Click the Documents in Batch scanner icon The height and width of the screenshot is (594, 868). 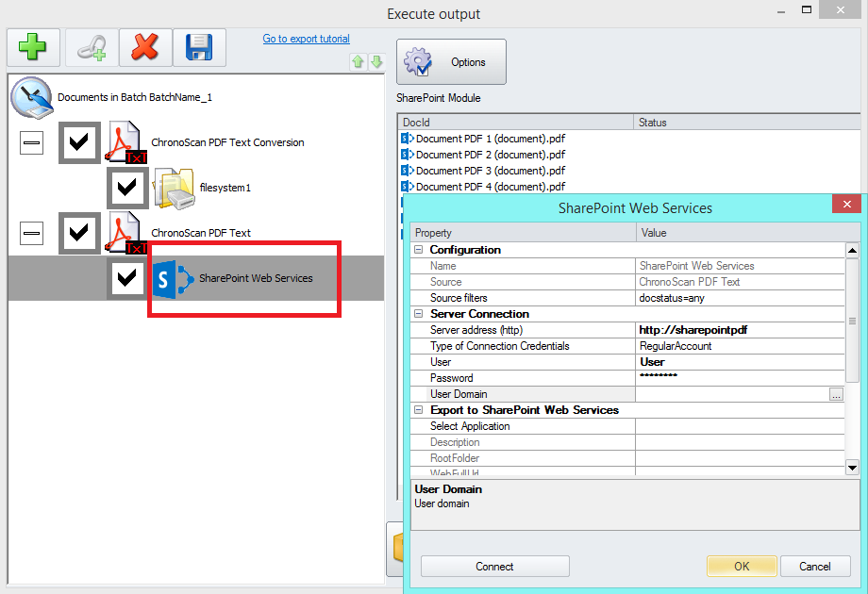[32, 98]
